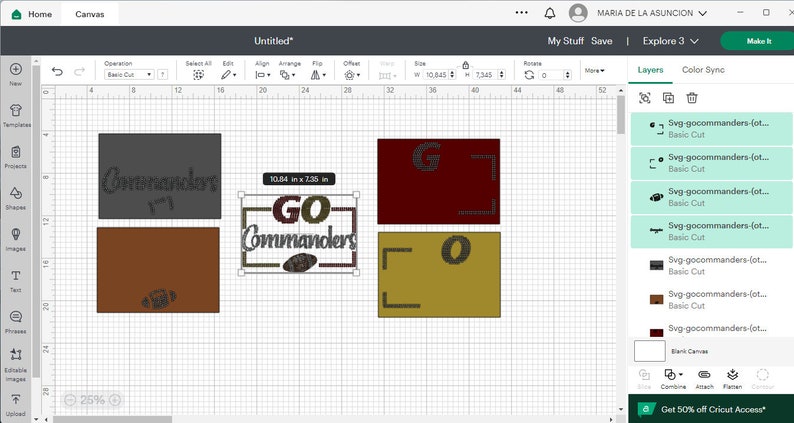Click the user avatar icon

click(x=578, y=13)
